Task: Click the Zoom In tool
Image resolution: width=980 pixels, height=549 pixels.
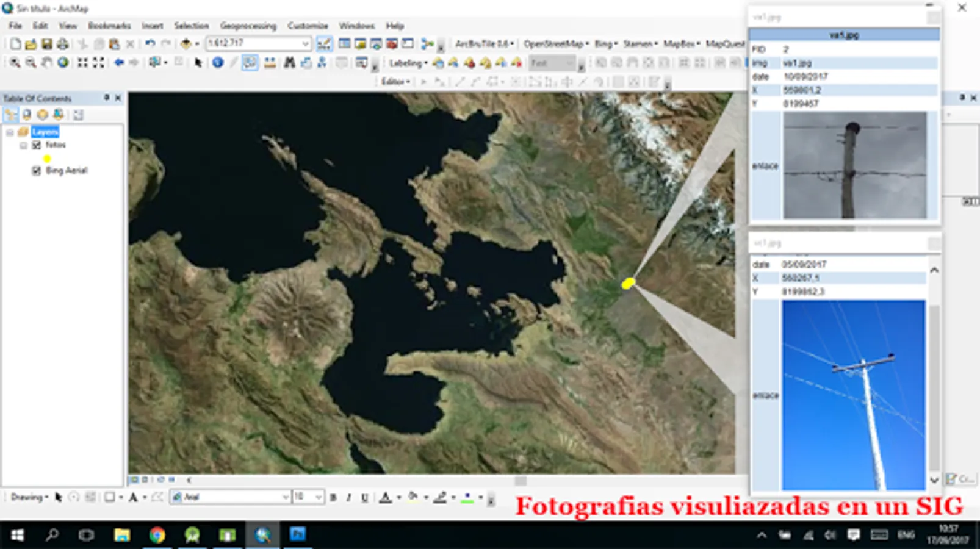Action: (x=15, y=63)
